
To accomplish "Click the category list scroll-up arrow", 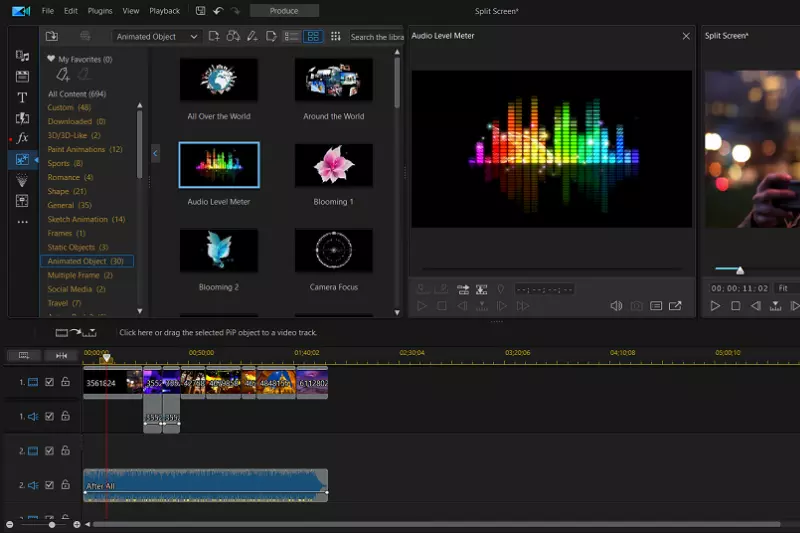I will (x=140, y=106).
